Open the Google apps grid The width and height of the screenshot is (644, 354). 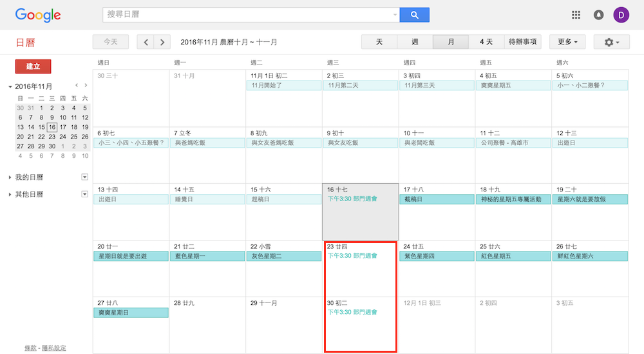click(x=576, y=15)
